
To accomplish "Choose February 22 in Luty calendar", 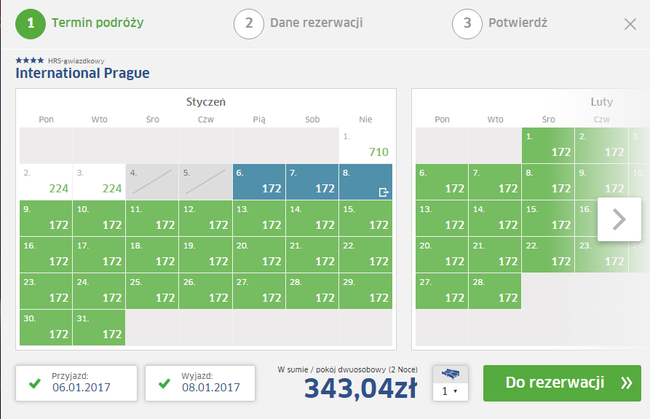I will (x=548, y=255).
